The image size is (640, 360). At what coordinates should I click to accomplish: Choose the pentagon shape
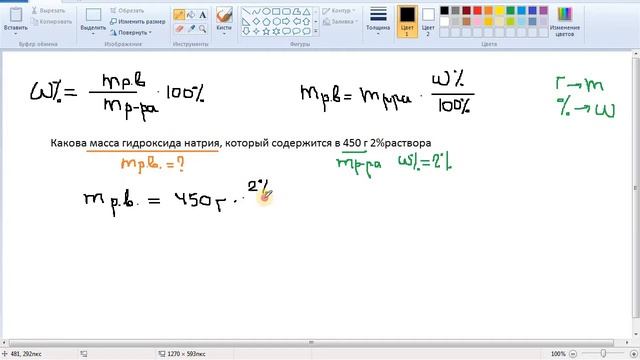click(x=266, y=21)
